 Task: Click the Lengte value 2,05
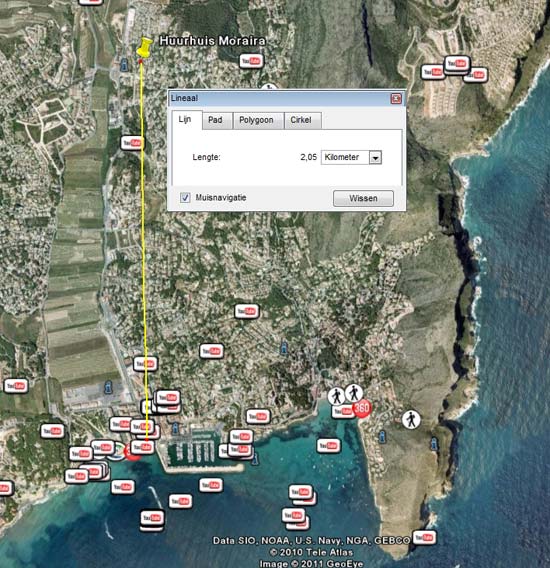[x=309, y=157]
